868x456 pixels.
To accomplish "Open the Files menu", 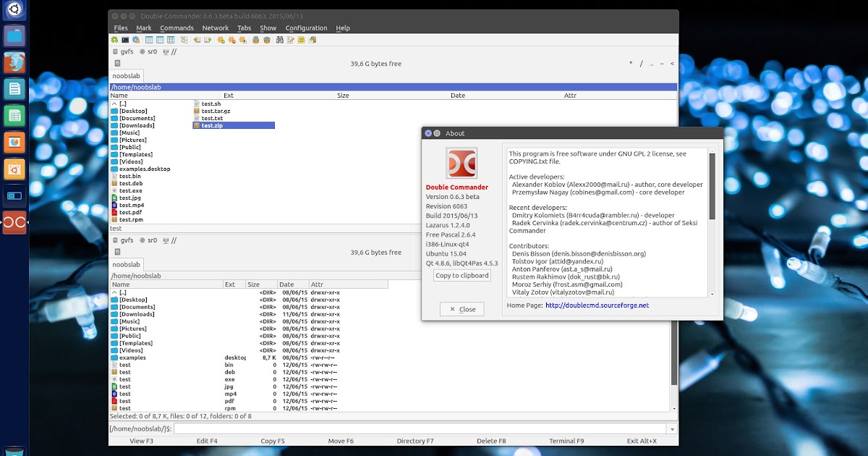I will click(121, 28).
